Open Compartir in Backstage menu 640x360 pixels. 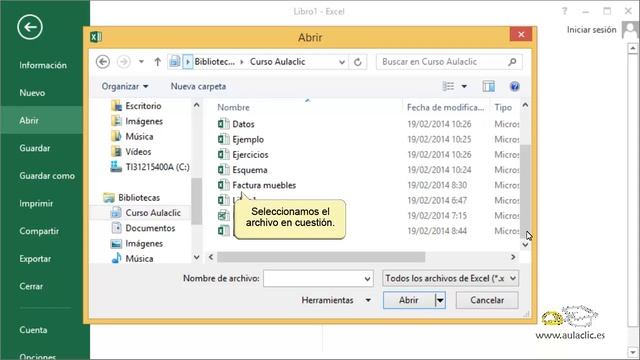39,231
